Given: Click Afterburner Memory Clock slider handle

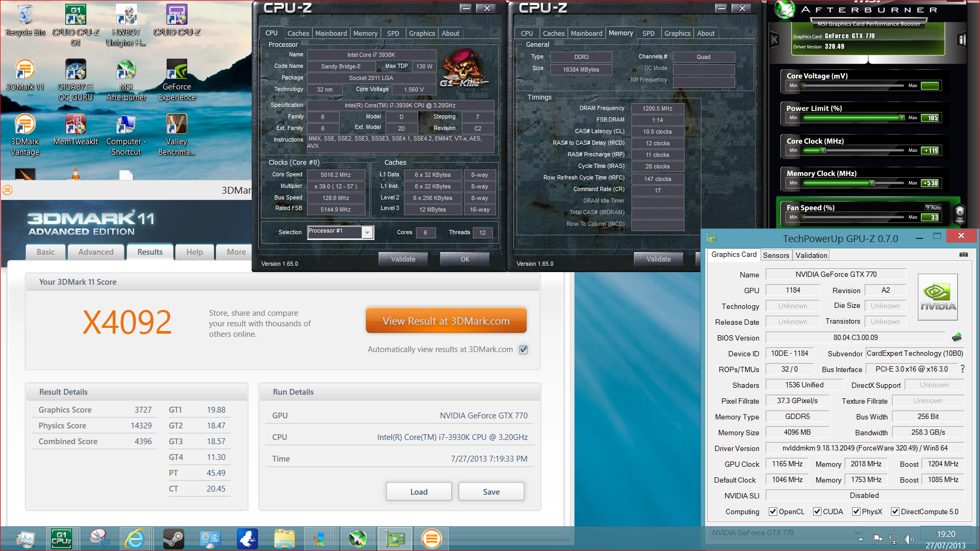Looking at the screenshot, I should 872,183.
